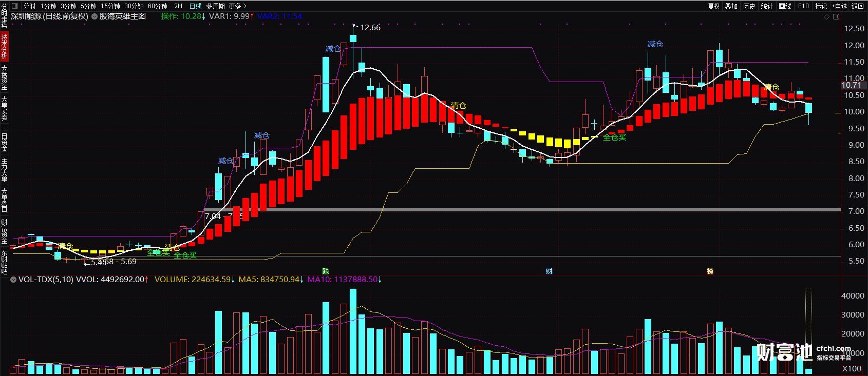The width and height of the screenshot is (868, 376).
Task: Toggle the left panel layout icon
Action: pos(14,6)
